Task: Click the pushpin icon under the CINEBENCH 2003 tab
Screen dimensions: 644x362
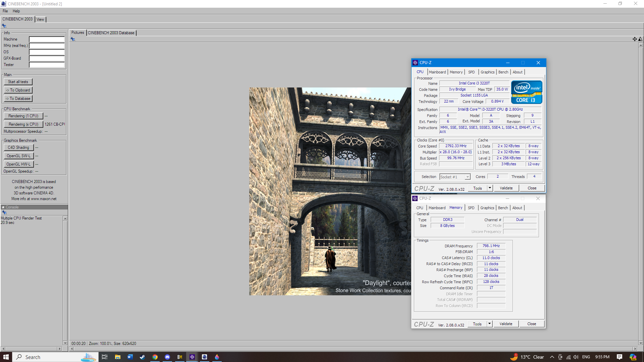Action: [x=4, y=26]
